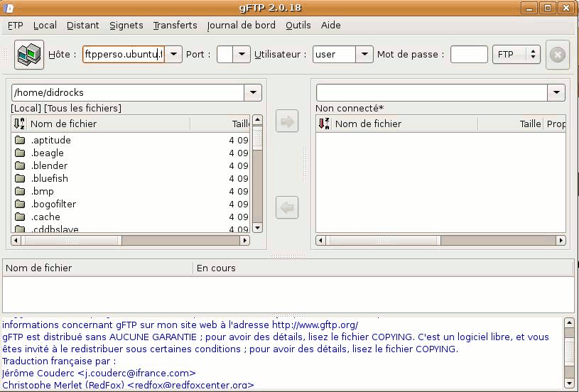579x392 pixels.
Task: Click the Mot de passe field
Action: point(469,54)
